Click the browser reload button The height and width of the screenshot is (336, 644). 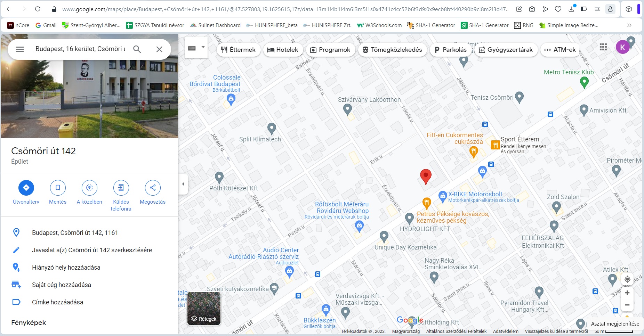click(38, 9)
